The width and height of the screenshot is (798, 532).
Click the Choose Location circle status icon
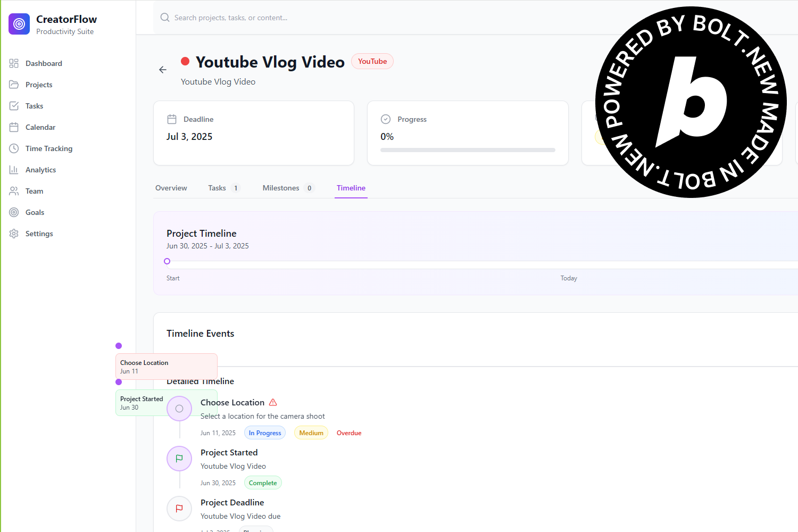(x=179, y=409)
